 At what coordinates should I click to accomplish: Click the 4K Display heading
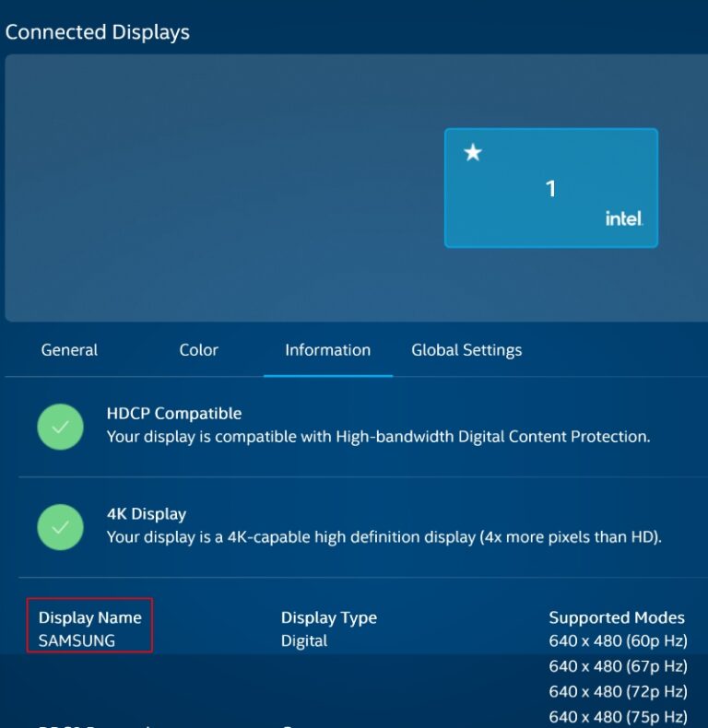[147, 513]
